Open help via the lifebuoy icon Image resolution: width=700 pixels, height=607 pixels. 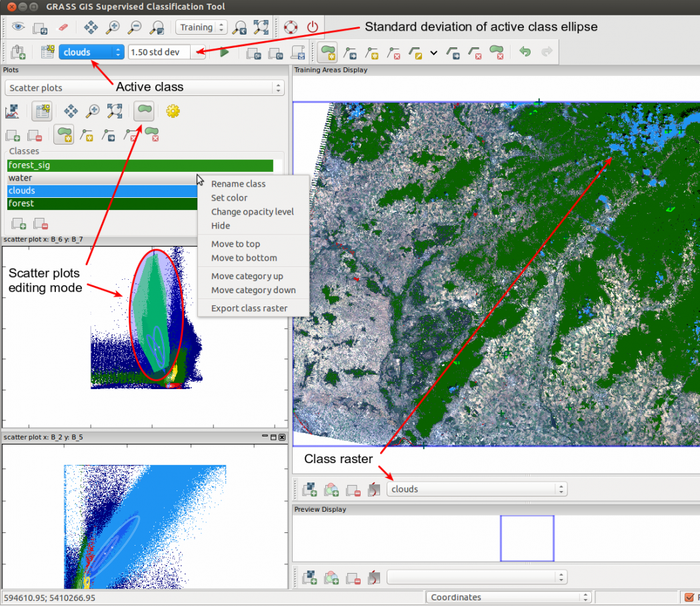[x=291, y=27]
